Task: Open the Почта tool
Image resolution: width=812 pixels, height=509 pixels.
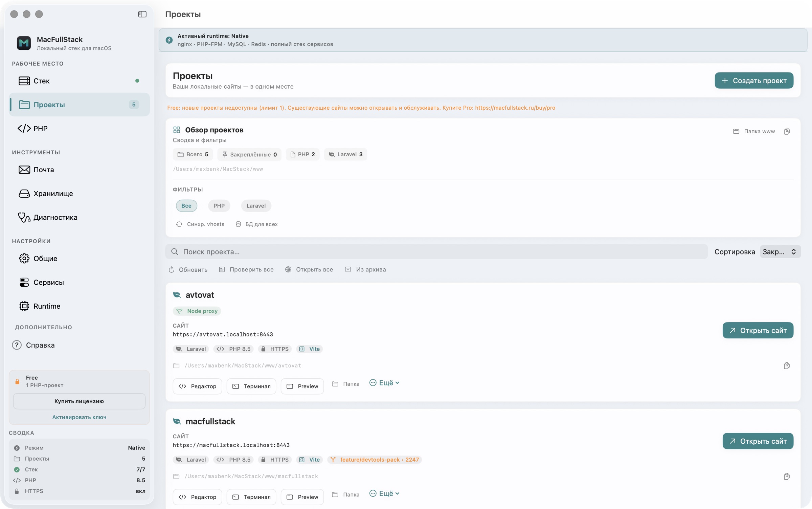Action: pos(79,170)
